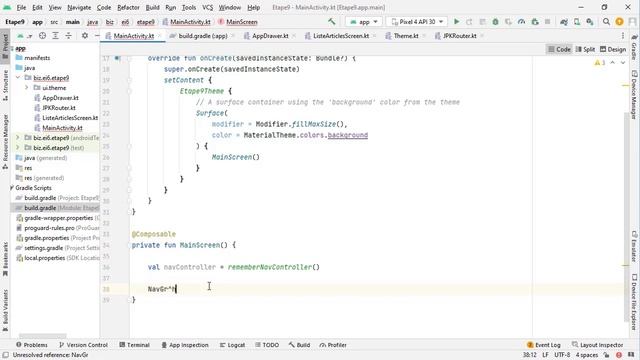The width and height of the screenshot is (640, 360).
Task: Collapse the Gradle Scripts node
Action: click(12, 188)
